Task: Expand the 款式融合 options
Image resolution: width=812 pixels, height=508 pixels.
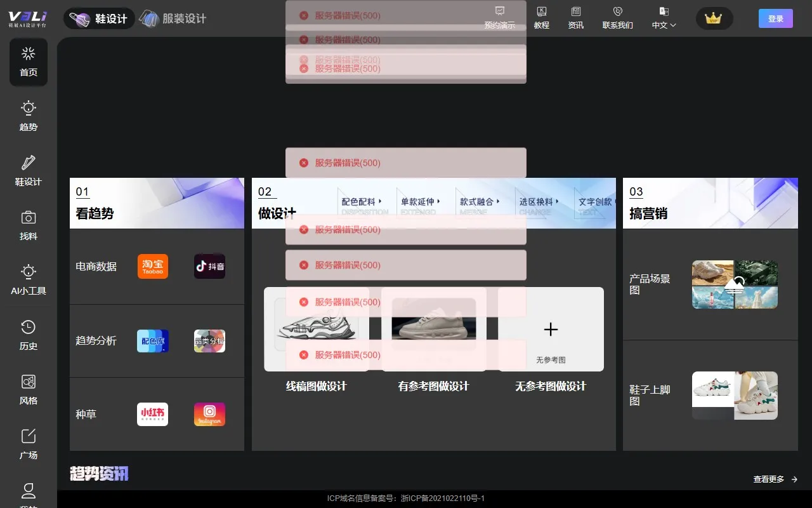Action: 480,202
